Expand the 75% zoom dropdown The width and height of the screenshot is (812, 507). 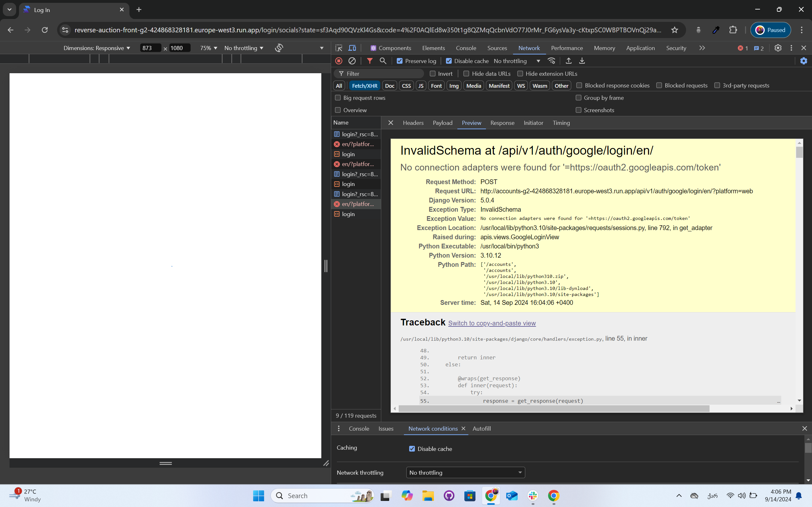point(208,48)
